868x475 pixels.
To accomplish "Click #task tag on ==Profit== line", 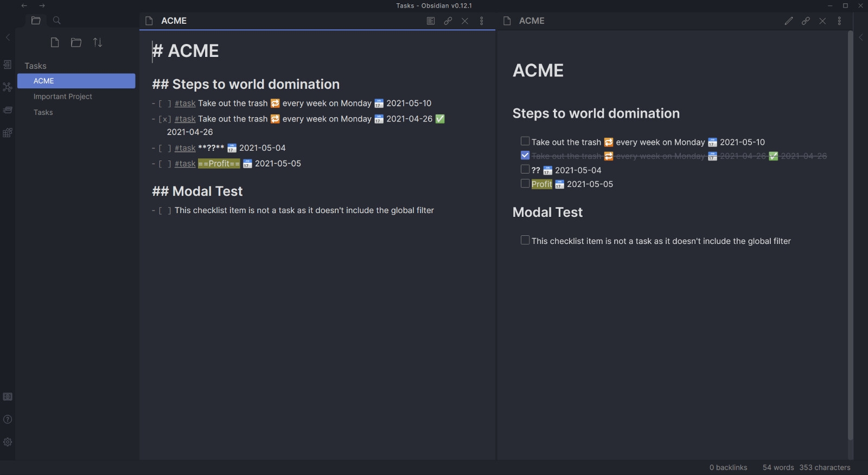I will (x=185, y=164).
